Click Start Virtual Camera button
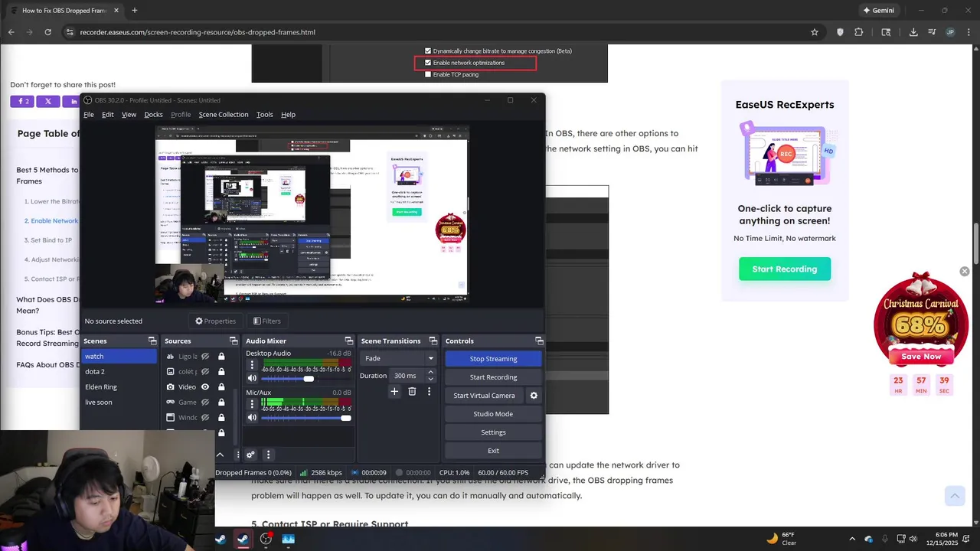The height and width of the screenshot is (551, 980). [x=484, y=396]
